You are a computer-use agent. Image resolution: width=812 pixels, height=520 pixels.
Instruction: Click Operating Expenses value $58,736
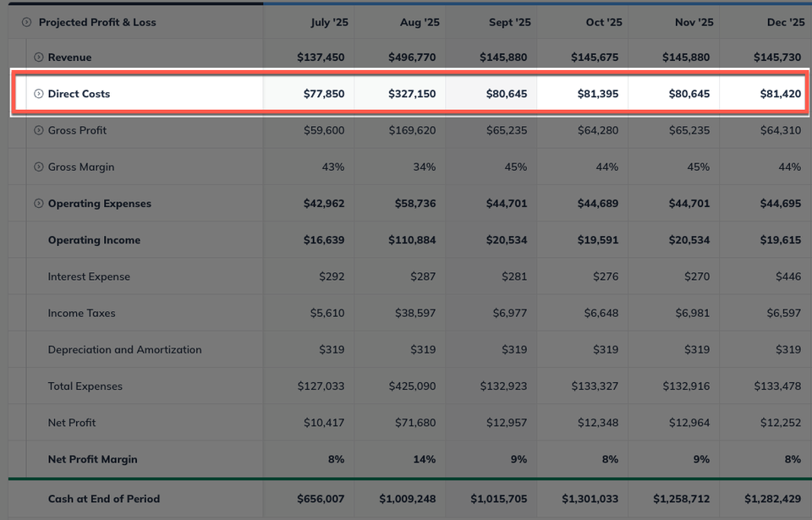[x=415, y=204]
